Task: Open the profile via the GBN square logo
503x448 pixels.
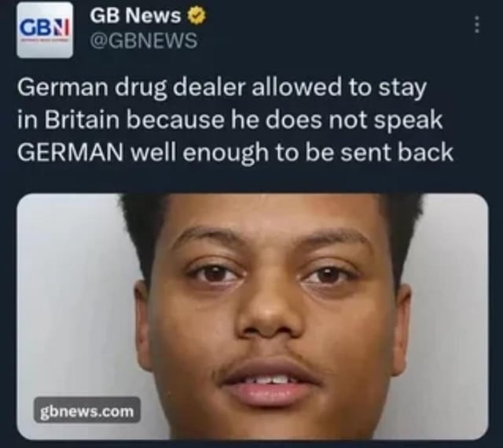Action: coord(45,30)
